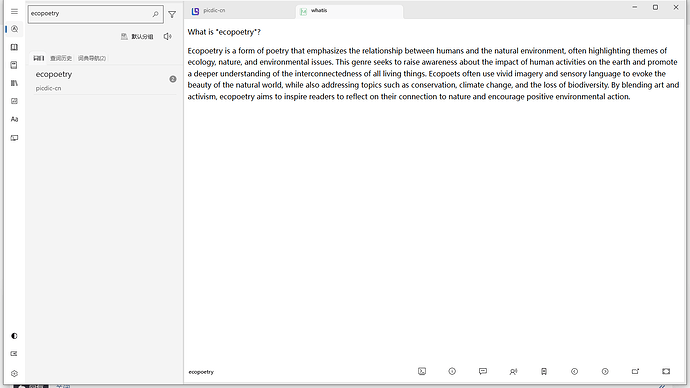Open the library shelf sidebar icon
Screen dimensions: 690x388
tap(14, 83)
